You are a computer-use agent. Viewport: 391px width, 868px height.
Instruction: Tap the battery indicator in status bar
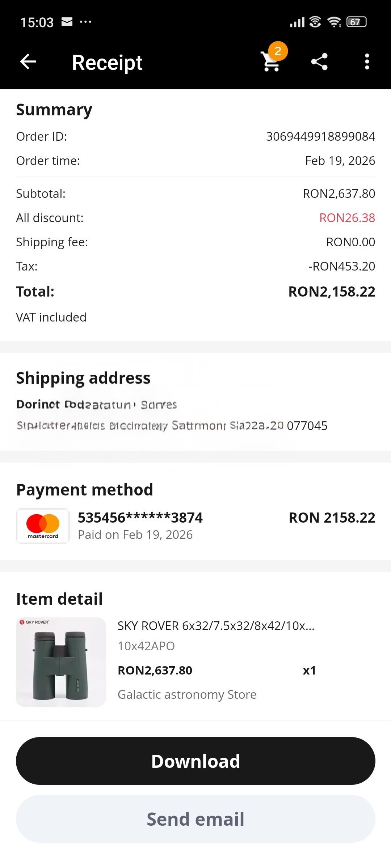click(x=356, y=22)
